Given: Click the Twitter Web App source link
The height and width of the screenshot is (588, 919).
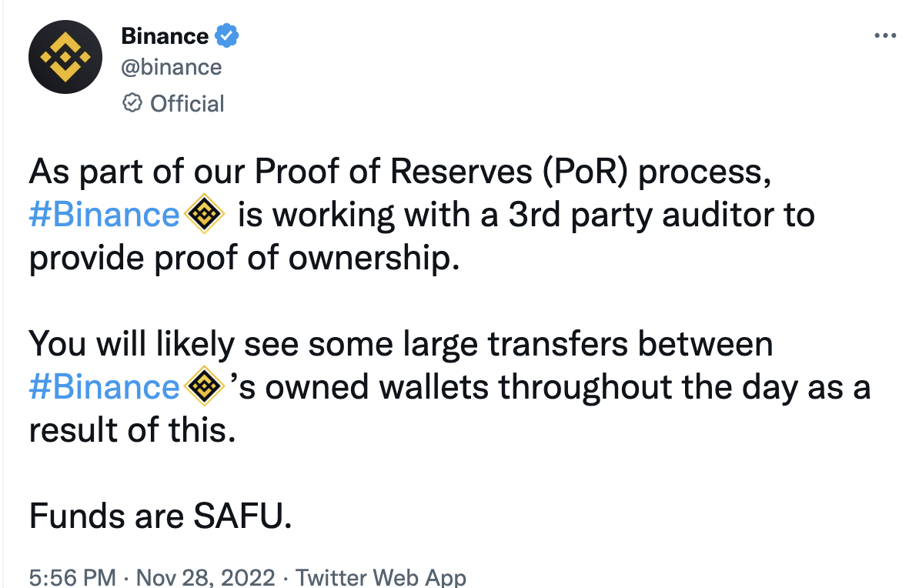Looking at the screenshot, I should click(381, 577).
